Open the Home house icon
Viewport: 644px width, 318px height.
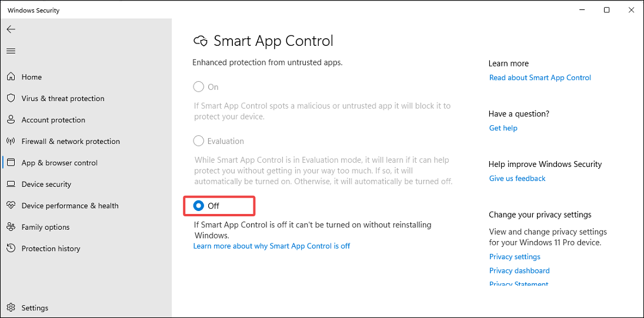pos(11,77)
